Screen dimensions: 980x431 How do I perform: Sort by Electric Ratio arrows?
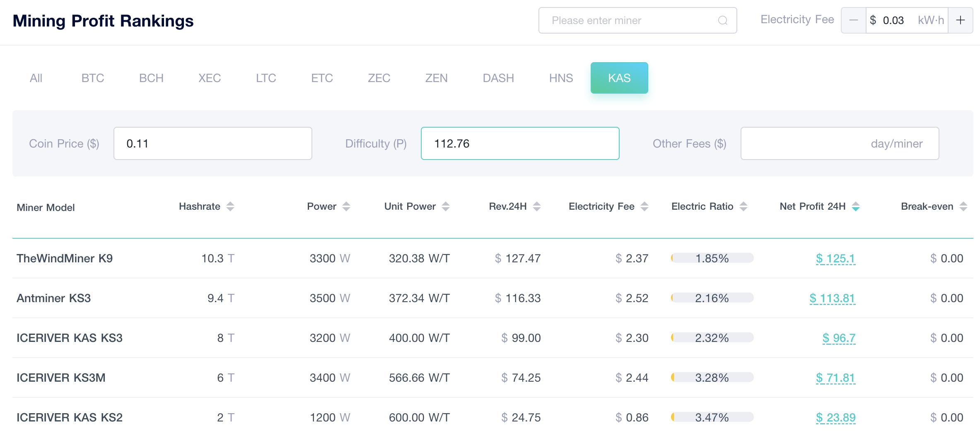(x=743, y=206)
